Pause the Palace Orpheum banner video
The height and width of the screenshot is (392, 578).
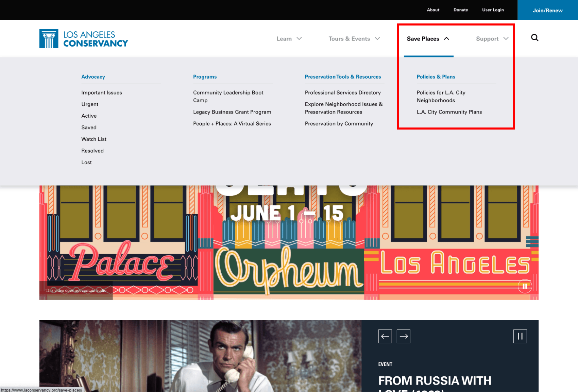point(525,286)
